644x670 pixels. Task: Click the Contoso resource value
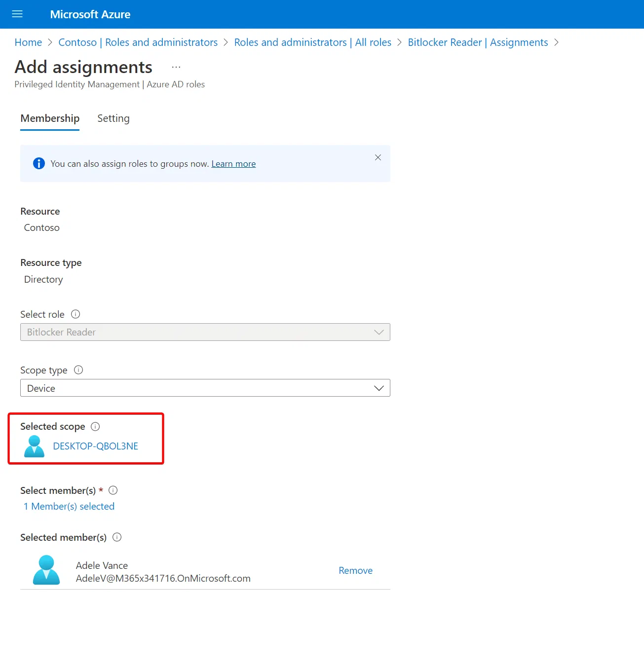pos(42,227)
